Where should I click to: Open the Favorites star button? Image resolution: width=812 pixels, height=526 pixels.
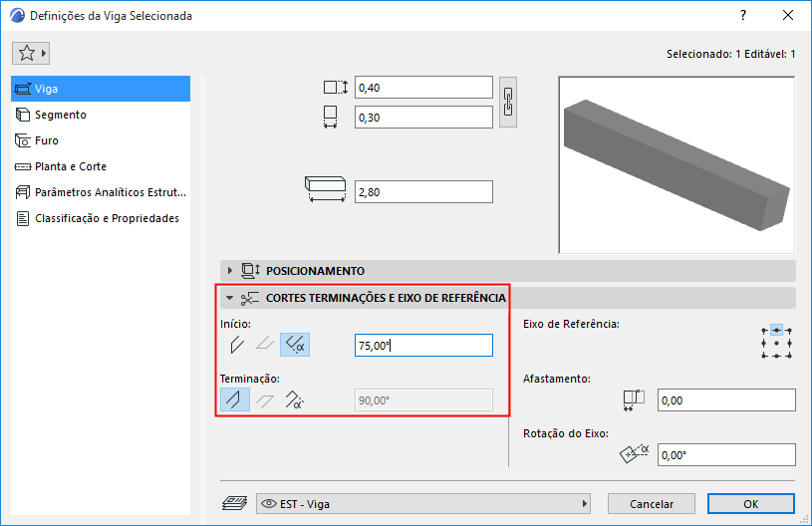(x=31, y=54)
